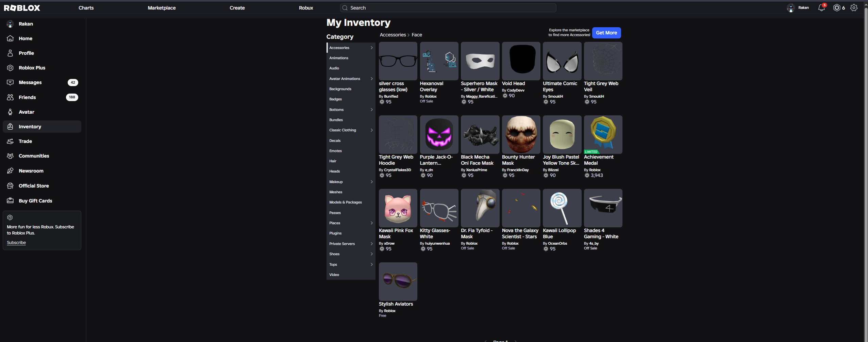Expand the Avatar Animations category
Viewport: 868px width, 342px height.
[351, 79]
